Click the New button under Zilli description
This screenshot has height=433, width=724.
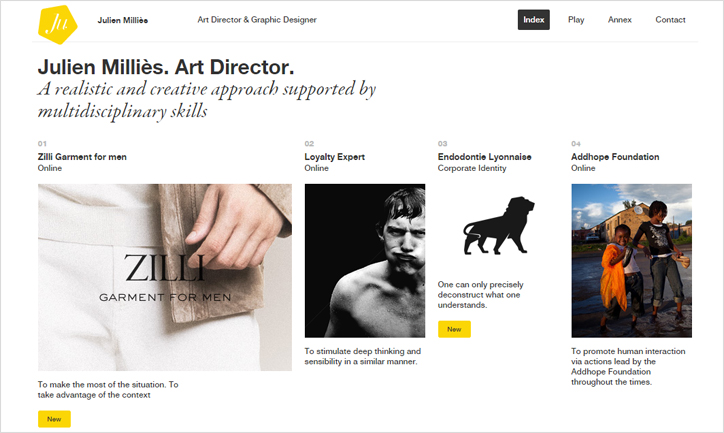click(54, 419)
